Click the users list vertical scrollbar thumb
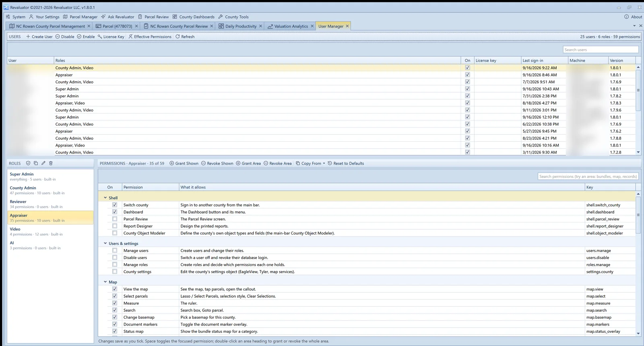The height and width of the screenshot is (346, 644). [638, 91]
